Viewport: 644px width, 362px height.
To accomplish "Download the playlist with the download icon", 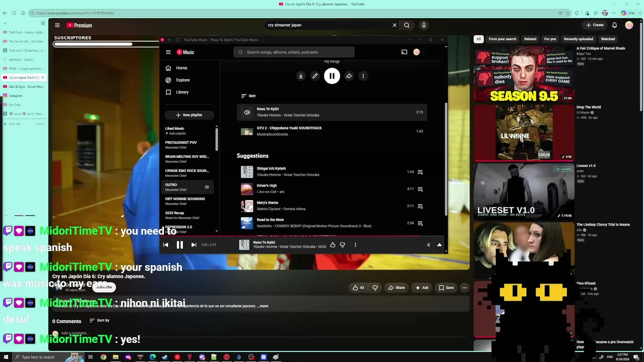I will click(x=300, y=76).
